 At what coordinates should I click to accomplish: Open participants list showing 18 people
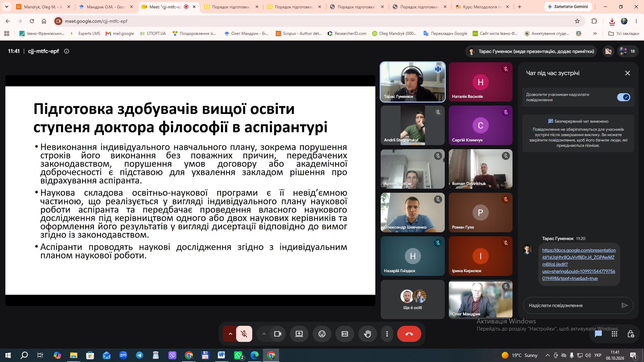point(627,51)
